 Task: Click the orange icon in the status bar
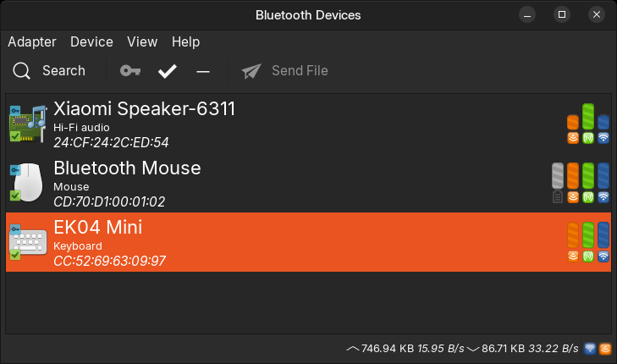point(604,348)
